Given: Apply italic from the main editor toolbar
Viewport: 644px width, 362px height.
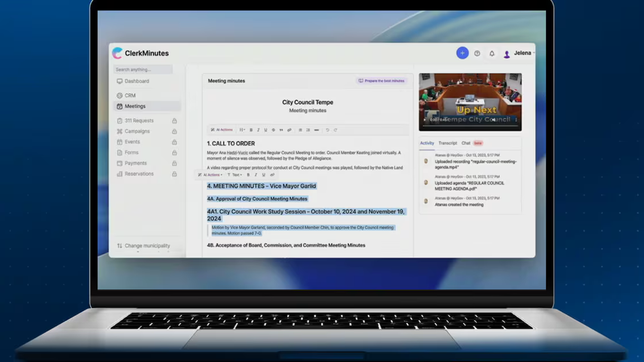Looking at the screenshot, I should tap(258, 130).
